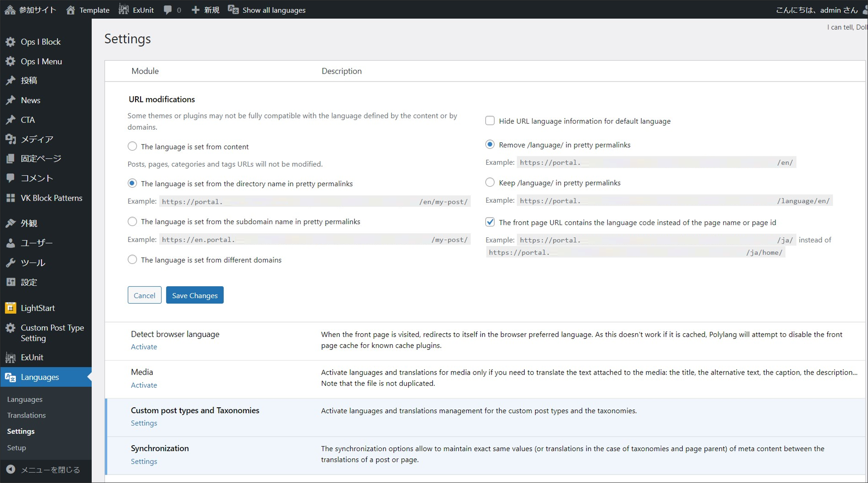Select language set from content option
Image resolution: width=868 pixels, height=483 pixels.
(x=132, y=146)
